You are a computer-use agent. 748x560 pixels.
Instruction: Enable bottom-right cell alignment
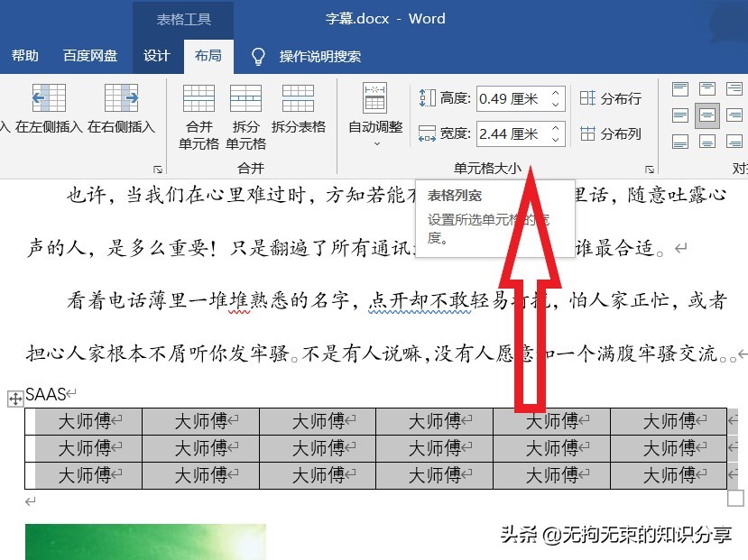click(734, 142)
